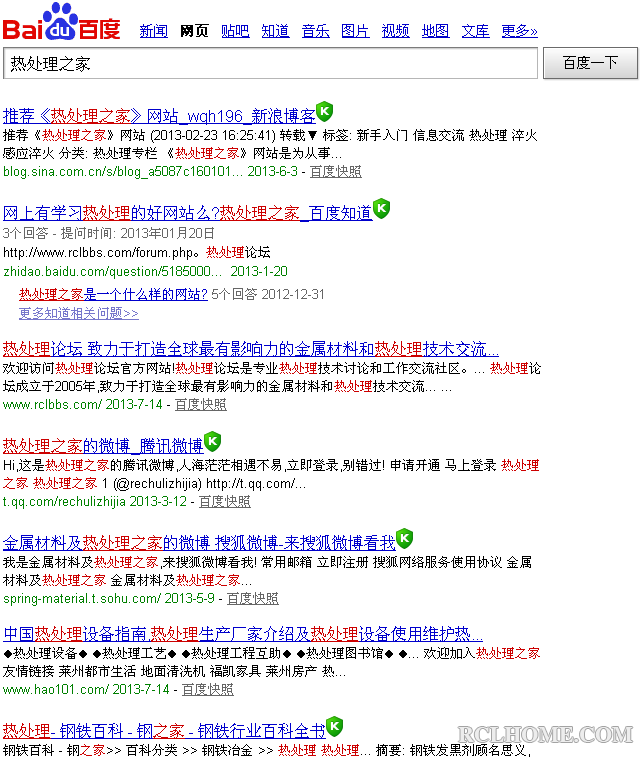Viewport: 641px width, 759px height.
Task: Click green URL zhidao.baidu.com/question/5185000
Action: [x=112, y=271]
